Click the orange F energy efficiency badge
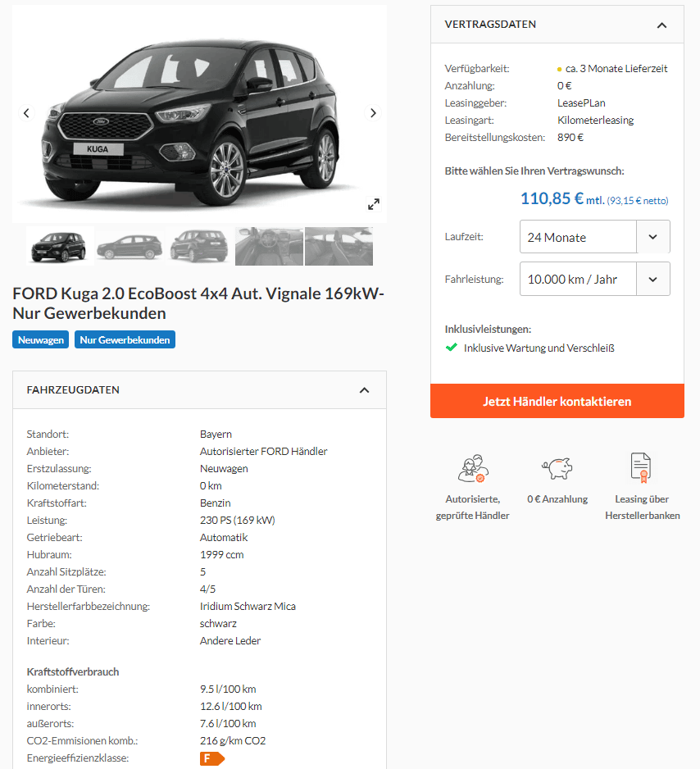This screenshot has height=769, width=700. pos(211,758)
